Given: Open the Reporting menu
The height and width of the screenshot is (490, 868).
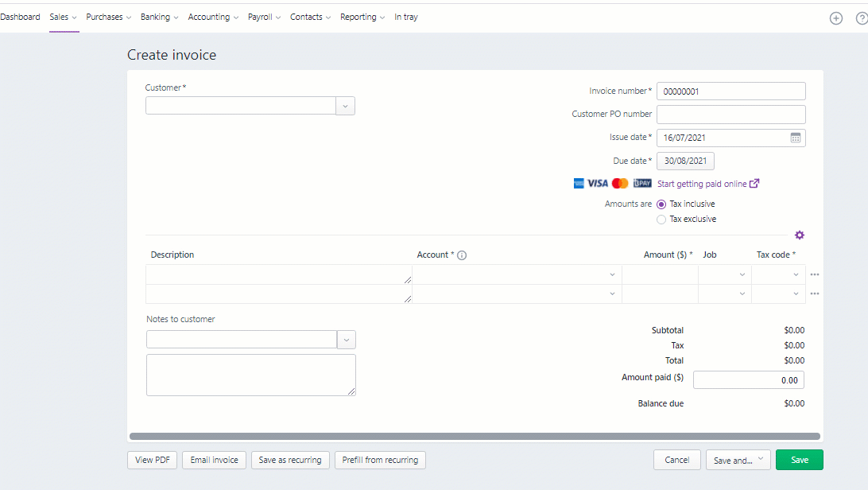Looking at the screenshot, I should tap(362, 17).
